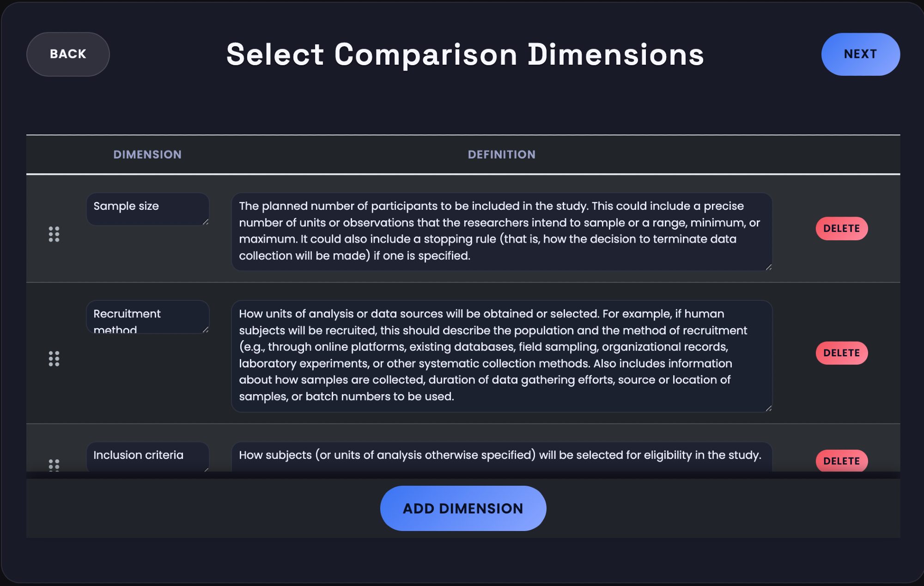
Task: Click resize grip of Sample size definition
Action: 768,267
